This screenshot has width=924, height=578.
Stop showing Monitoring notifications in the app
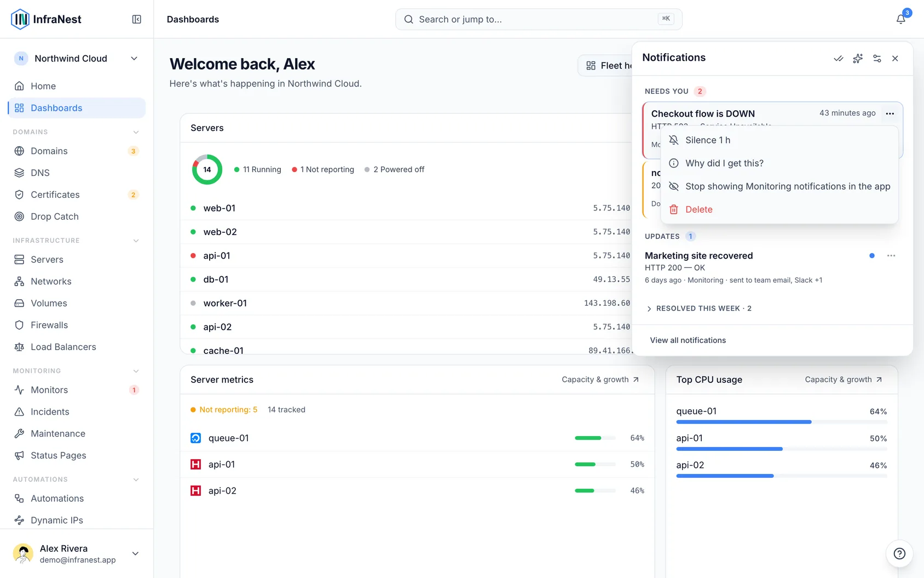[779, 186]
